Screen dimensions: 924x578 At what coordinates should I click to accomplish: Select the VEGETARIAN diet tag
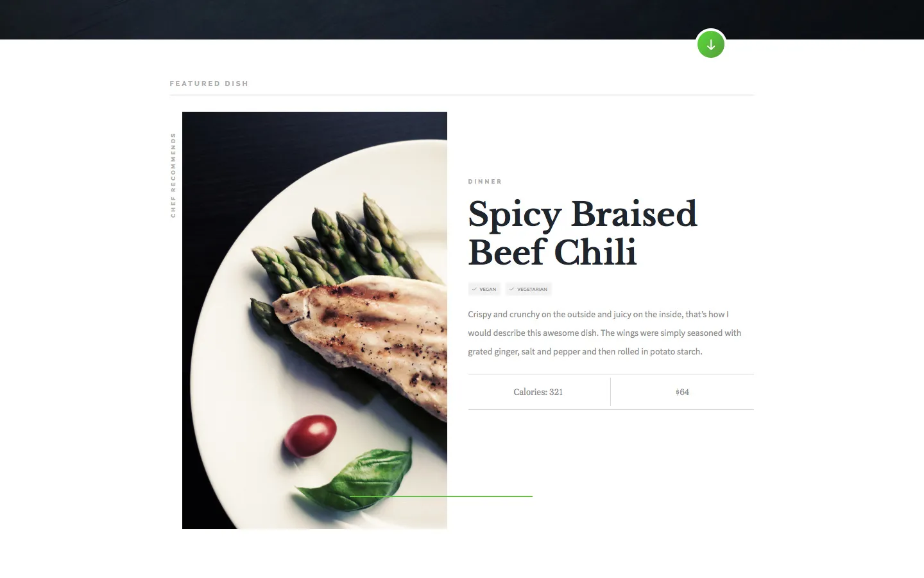pyautogui.click(x=529, y=289)
